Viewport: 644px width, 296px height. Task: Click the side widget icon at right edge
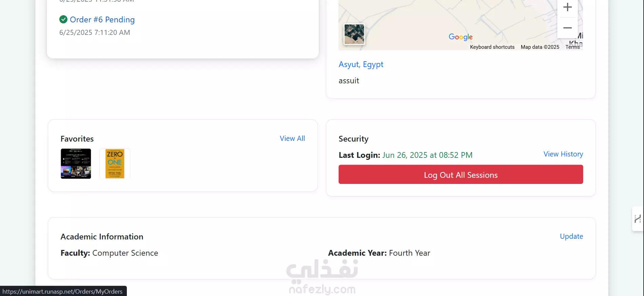(638, 219)
